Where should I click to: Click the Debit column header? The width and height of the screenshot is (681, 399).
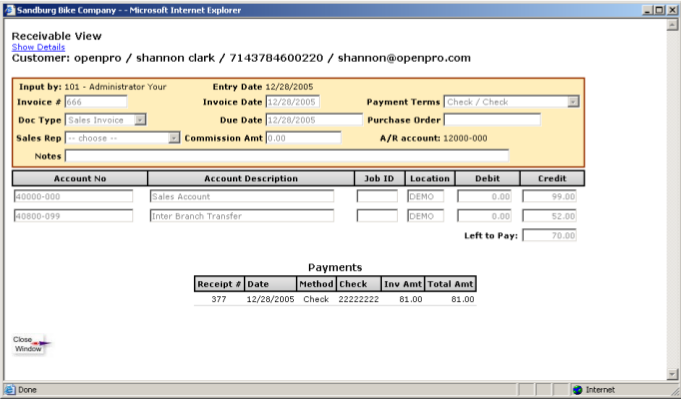[487, 178]
